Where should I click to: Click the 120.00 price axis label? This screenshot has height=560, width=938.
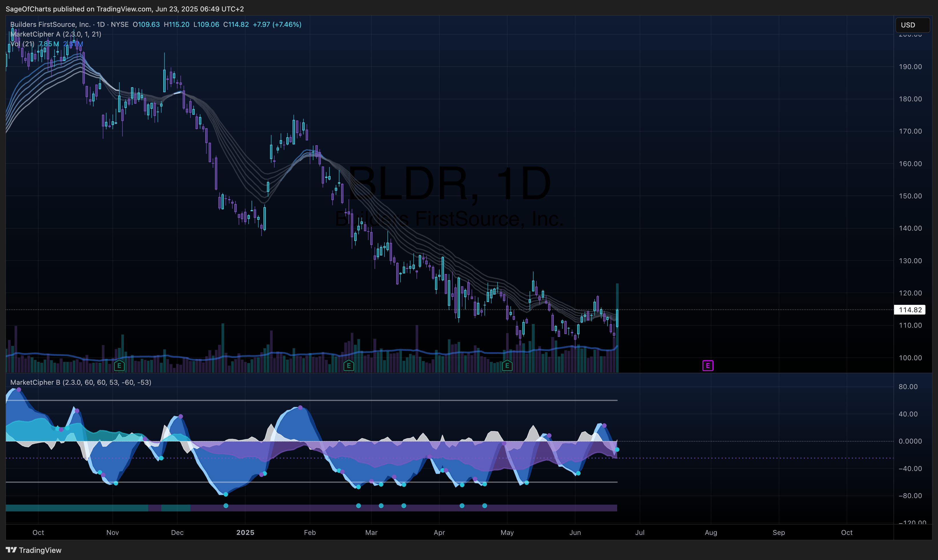click(910, 293)
